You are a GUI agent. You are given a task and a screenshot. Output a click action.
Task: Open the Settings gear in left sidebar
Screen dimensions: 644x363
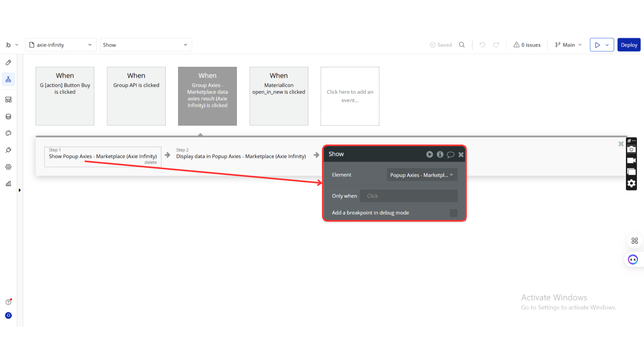tap(8, 167)
